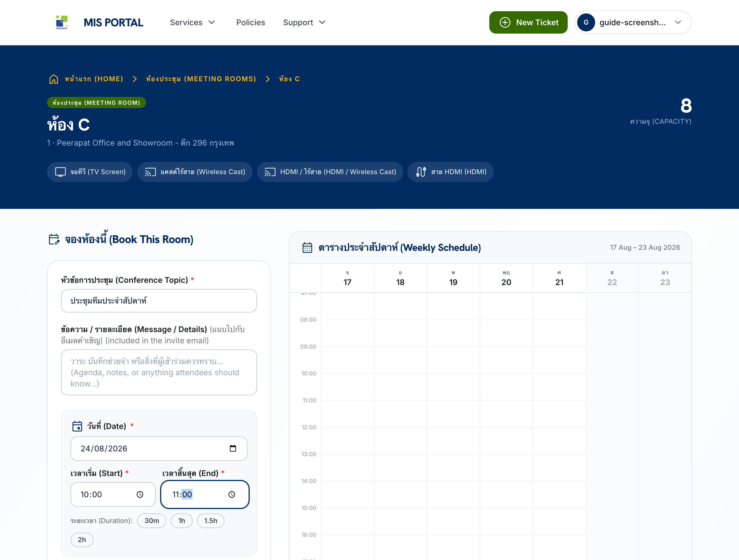Select the 2h duration chip

coord(82,540)
